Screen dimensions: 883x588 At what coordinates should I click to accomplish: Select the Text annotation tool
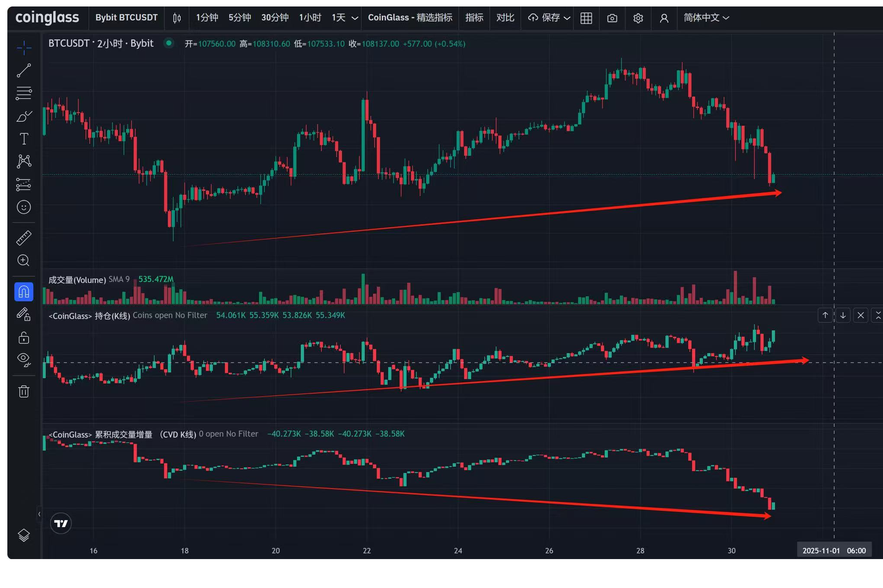click(24, 139)
